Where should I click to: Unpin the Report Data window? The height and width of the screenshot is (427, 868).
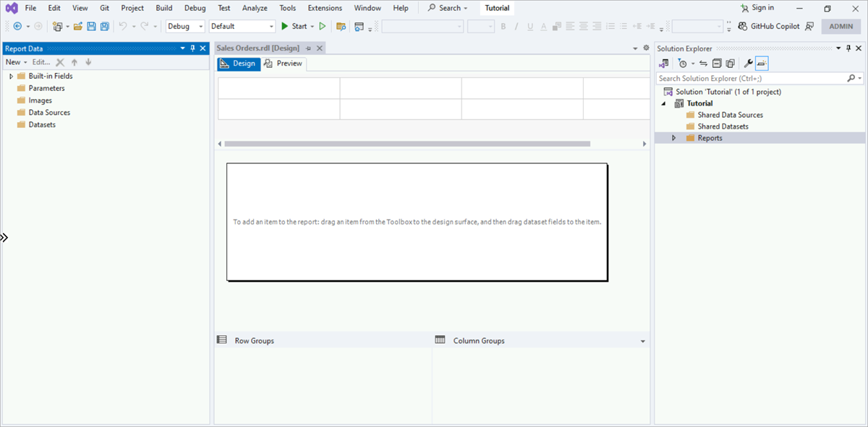click(x=192, y=48)
